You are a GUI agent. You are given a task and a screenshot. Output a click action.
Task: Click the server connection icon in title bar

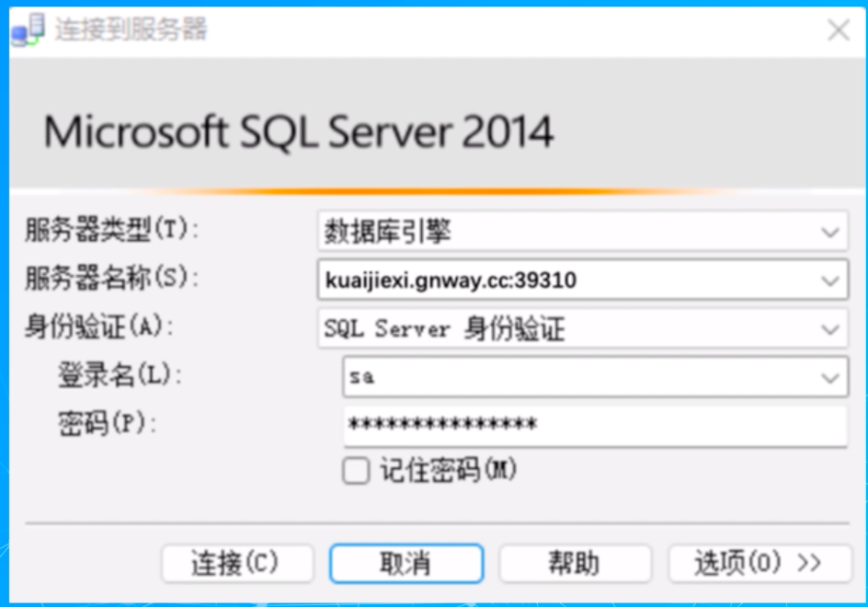point(27,30)
